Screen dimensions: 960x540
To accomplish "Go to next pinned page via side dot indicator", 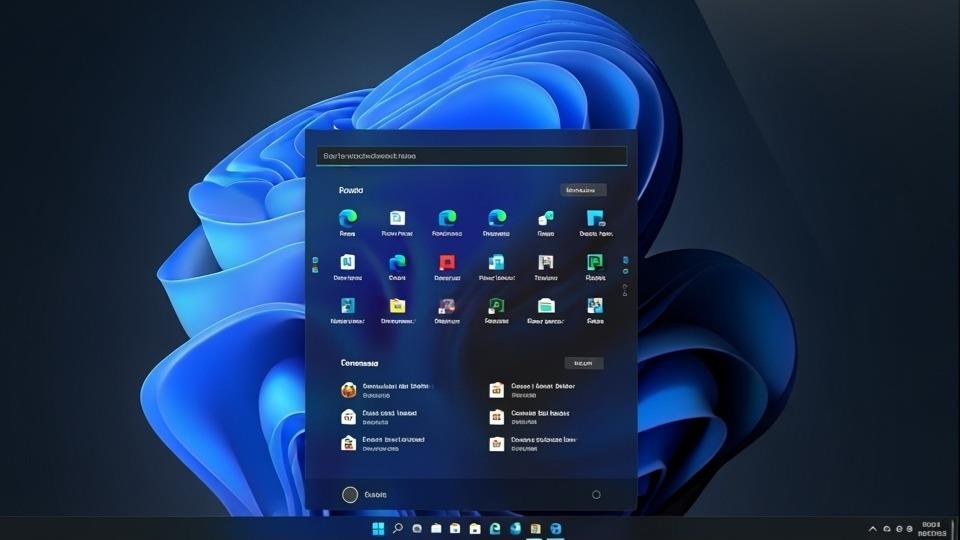I will click(x=626, y=270).
